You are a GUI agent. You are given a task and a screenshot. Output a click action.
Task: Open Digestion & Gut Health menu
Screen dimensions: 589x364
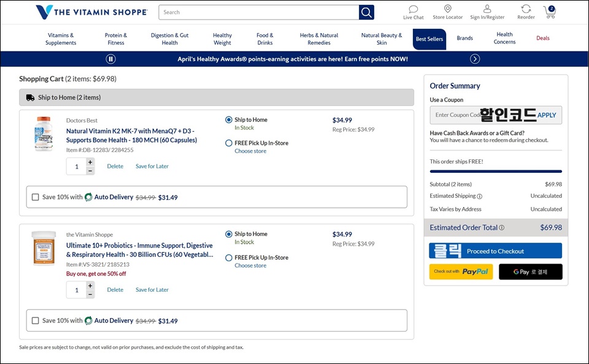pos(170,39)
